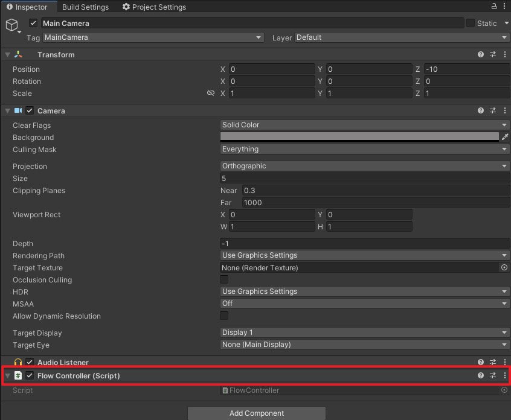Toggle the Static checkbox

tap(471, 23)
